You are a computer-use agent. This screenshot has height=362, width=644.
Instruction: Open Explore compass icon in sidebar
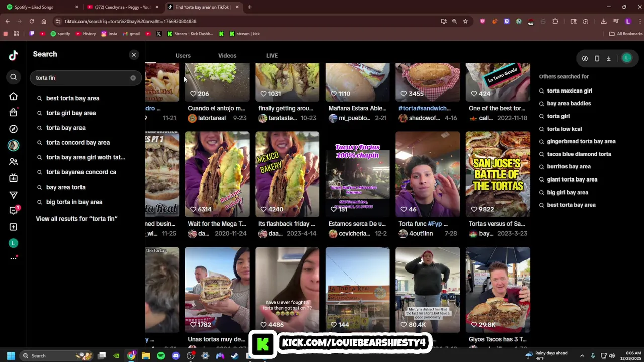click(x=13, y=129)
